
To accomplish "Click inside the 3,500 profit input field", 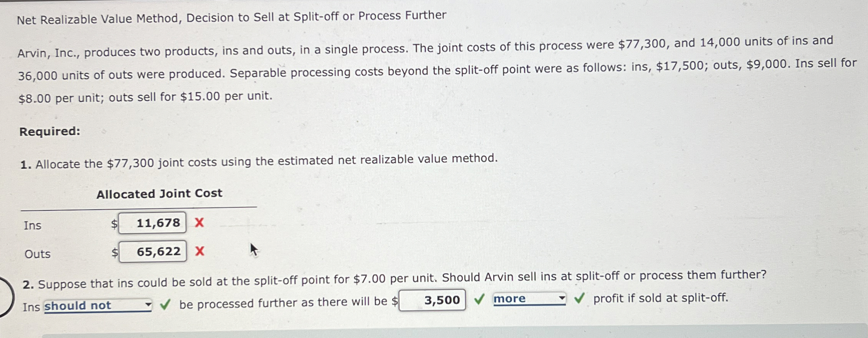I will click(x=431, y=299).
